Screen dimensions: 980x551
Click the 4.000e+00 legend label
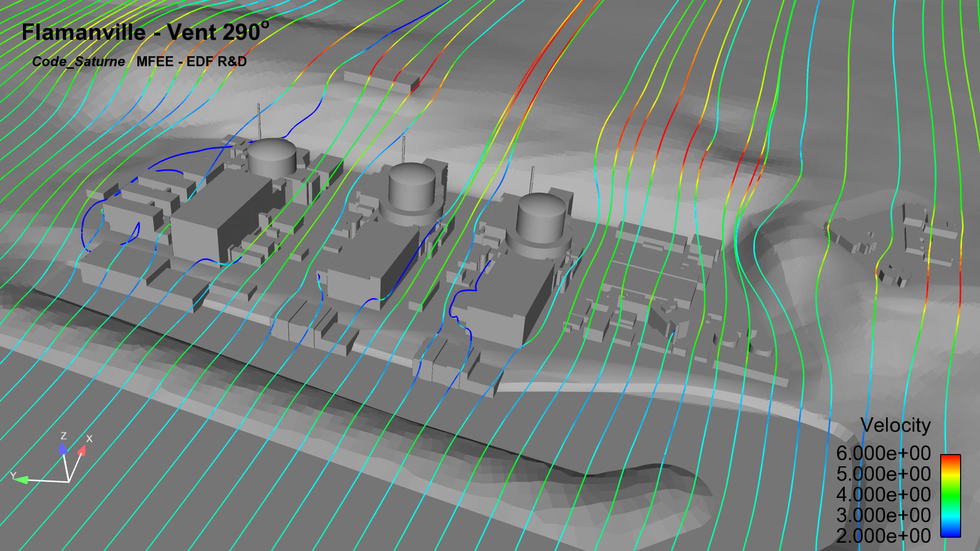coord(883,494)
